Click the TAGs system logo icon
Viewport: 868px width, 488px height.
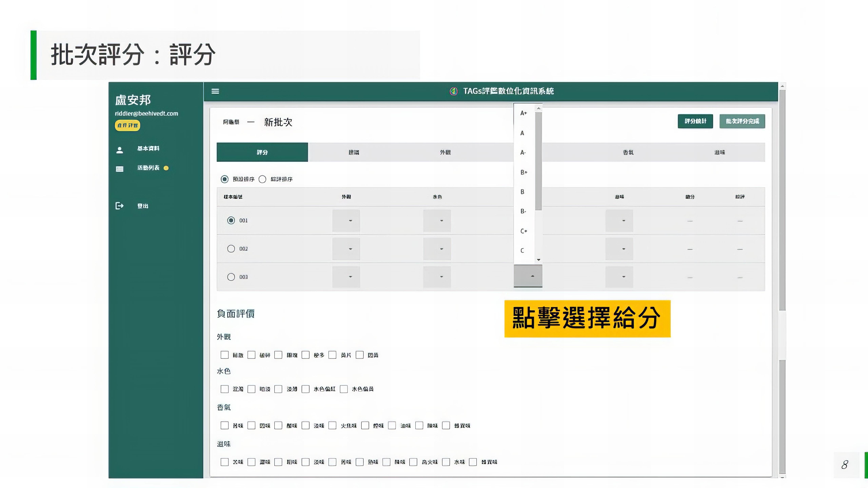(x=453, y=91)
